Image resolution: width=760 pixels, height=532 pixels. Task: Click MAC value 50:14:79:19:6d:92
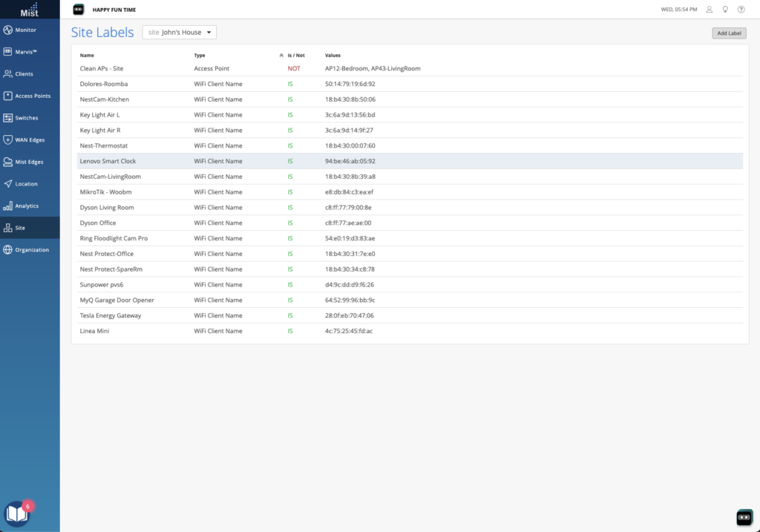coord(350,84)
